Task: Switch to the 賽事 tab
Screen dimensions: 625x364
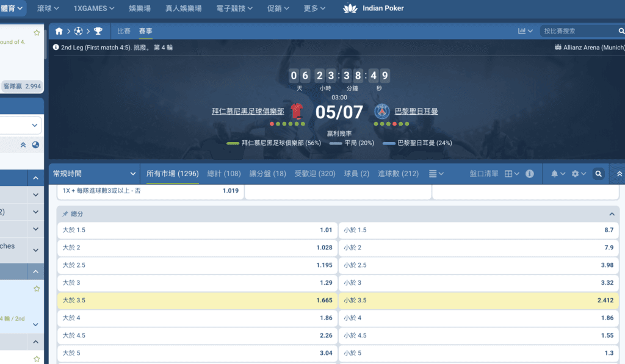Action: coord(145,31)
